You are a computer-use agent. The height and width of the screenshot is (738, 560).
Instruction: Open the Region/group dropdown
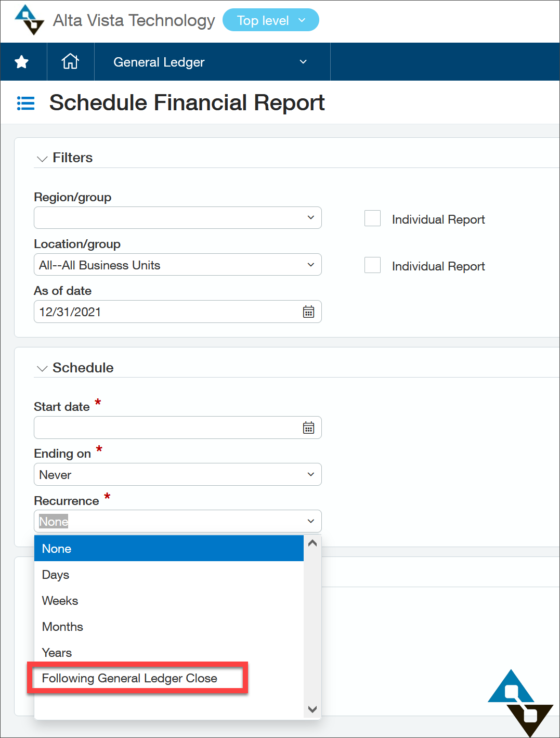[178, 217]
